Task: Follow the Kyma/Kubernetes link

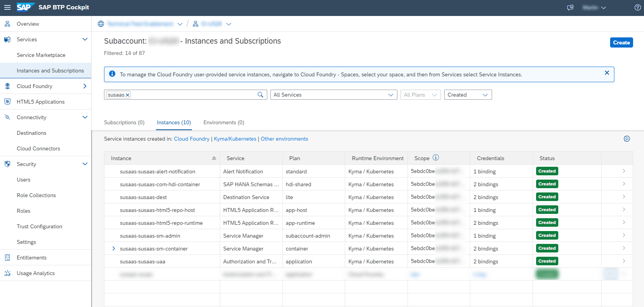Action: (235, 139)
